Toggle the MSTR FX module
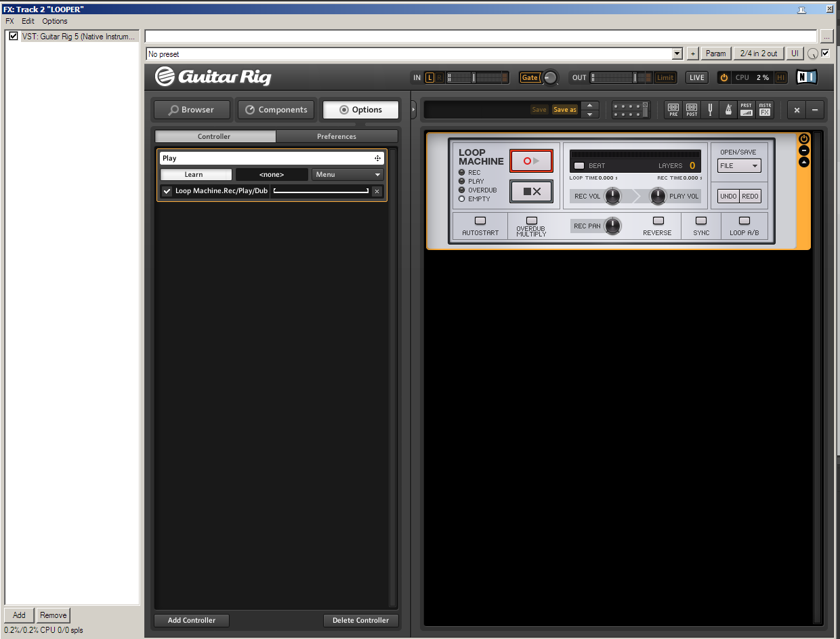This screenshot has height=639, width=840. point(765,110)
